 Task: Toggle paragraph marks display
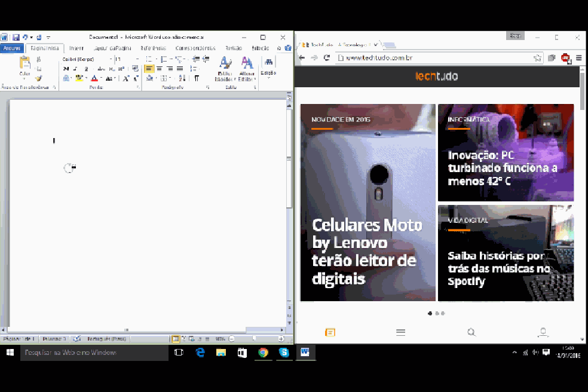pos(198,78)
